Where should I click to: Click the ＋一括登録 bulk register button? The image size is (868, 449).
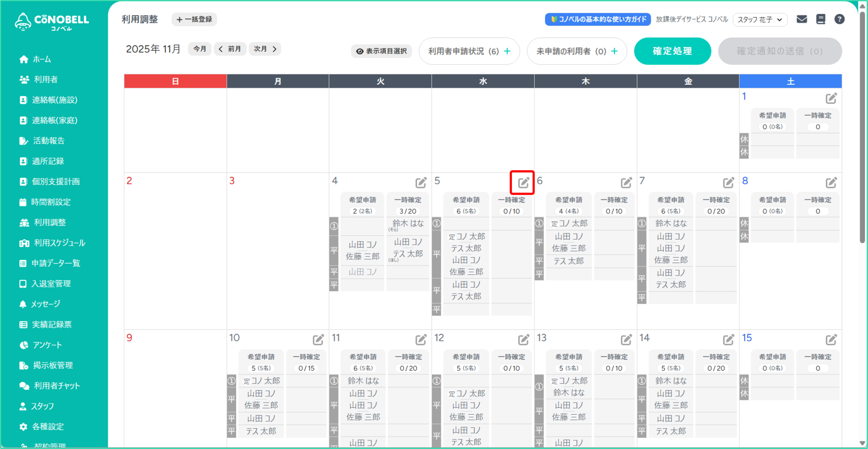[x=194, y=19]
